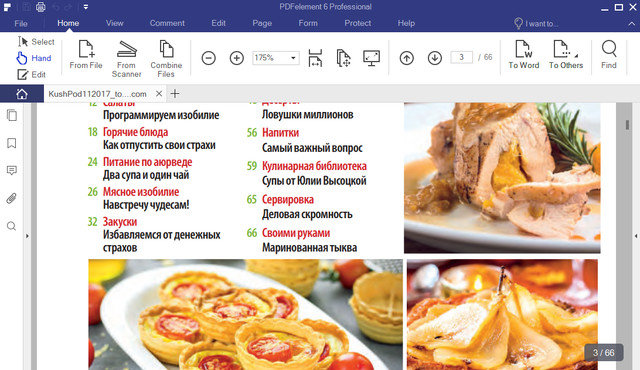This screenshot has height=370, width=640.
Task: Go to the Home start page
Action: pos(22,94)
